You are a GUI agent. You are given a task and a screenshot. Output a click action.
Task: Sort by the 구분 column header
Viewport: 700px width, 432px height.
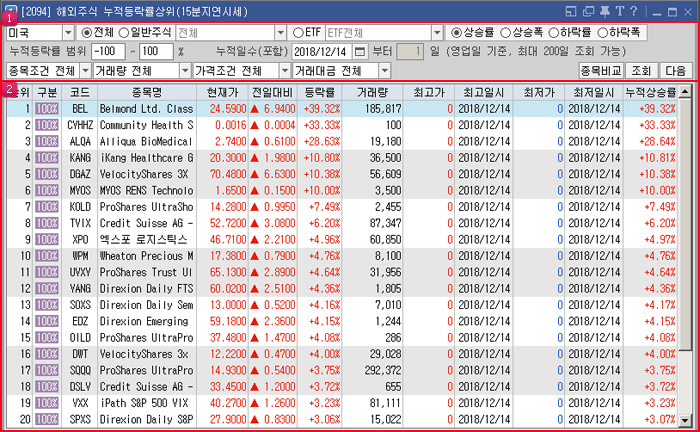point(47,92)
